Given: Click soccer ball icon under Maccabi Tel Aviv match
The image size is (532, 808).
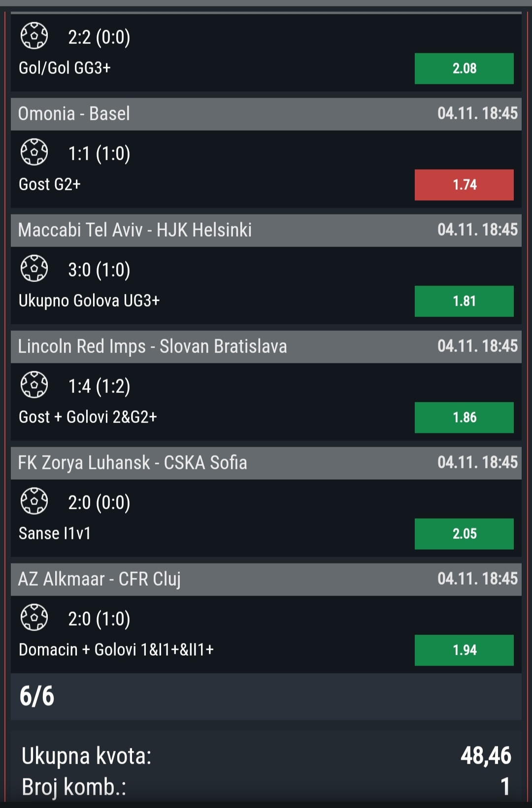Looking at the screenshot, I should coord(34,269).
